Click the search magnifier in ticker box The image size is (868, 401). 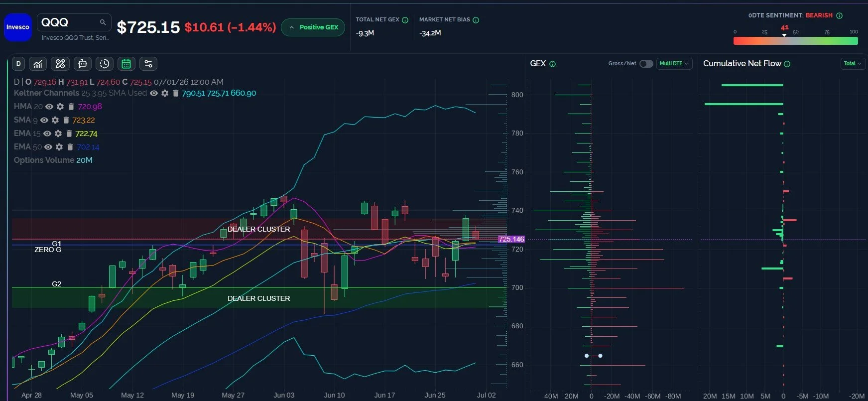(103, 22)
